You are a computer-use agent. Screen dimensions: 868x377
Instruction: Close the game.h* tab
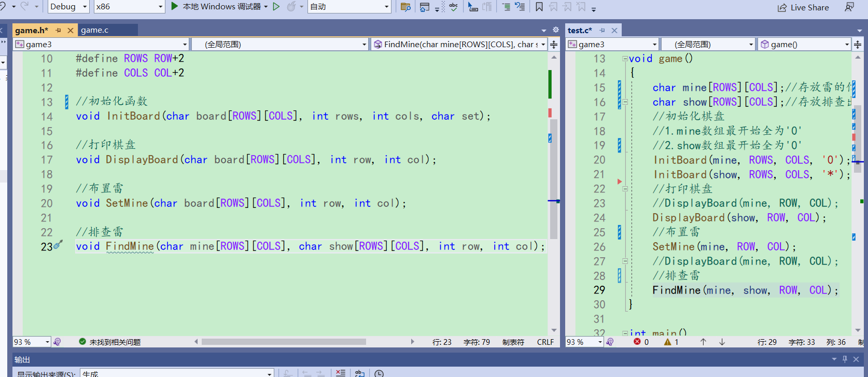click(71, 31)
